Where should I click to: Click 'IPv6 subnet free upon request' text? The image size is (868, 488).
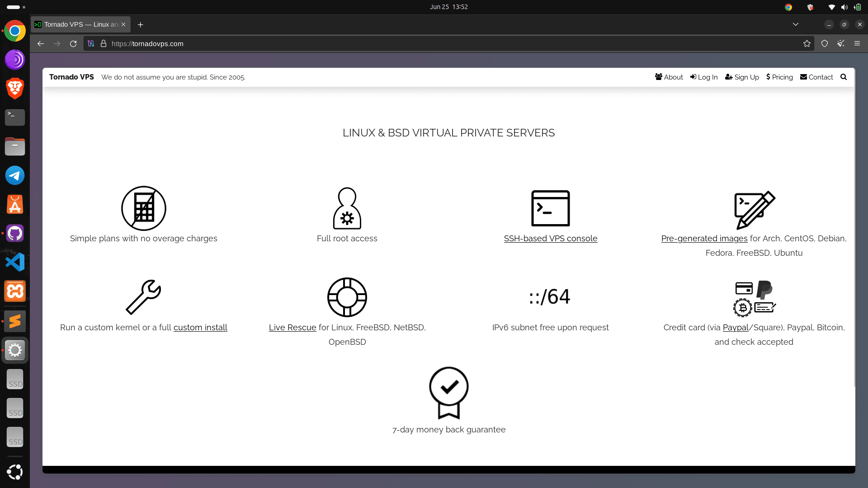[x=550, y=327]
